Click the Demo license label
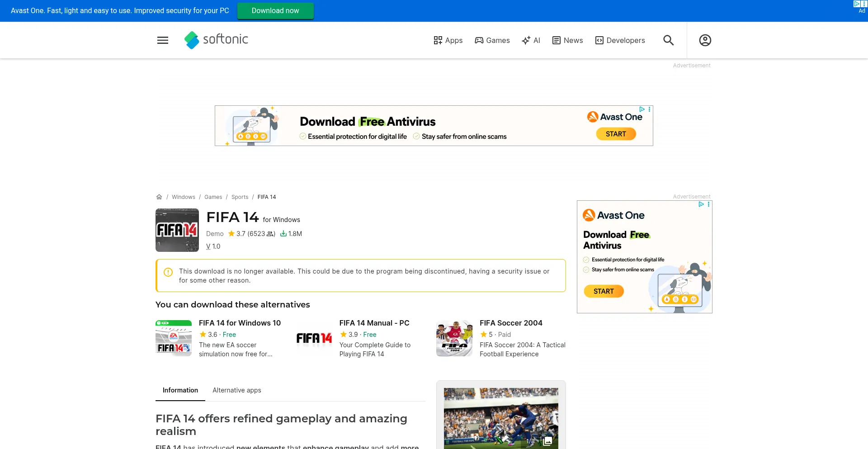868x449 pixels. pyautogui.click(x=215, y=234)
